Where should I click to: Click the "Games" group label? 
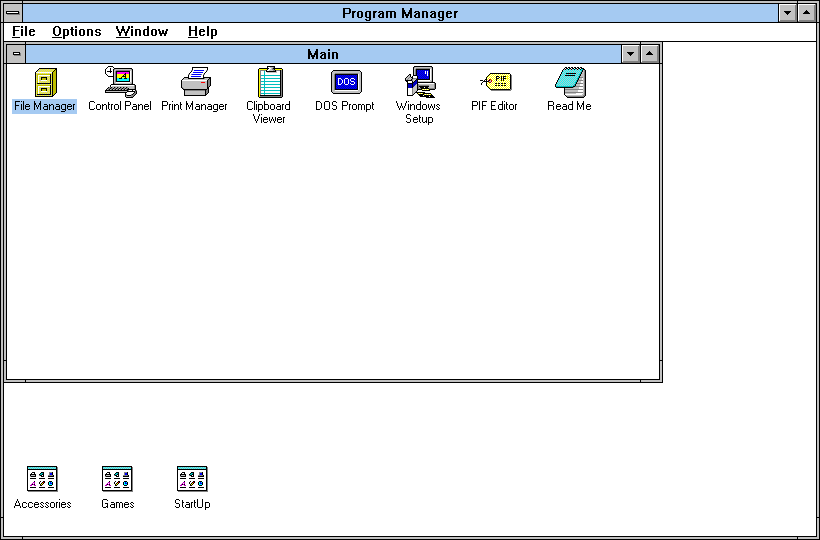(x=118, y=504)
